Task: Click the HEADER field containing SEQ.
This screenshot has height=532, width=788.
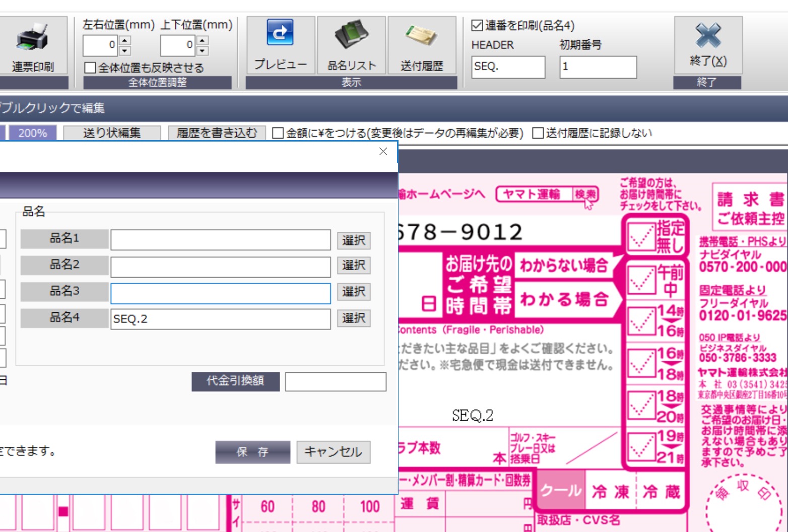Action: [508, 67]
